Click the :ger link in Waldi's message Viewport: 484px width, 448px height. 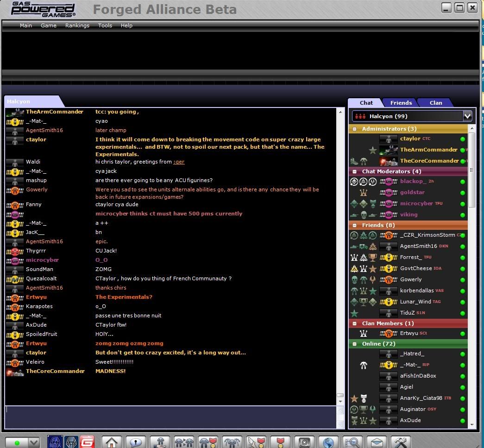pos(179,162)
